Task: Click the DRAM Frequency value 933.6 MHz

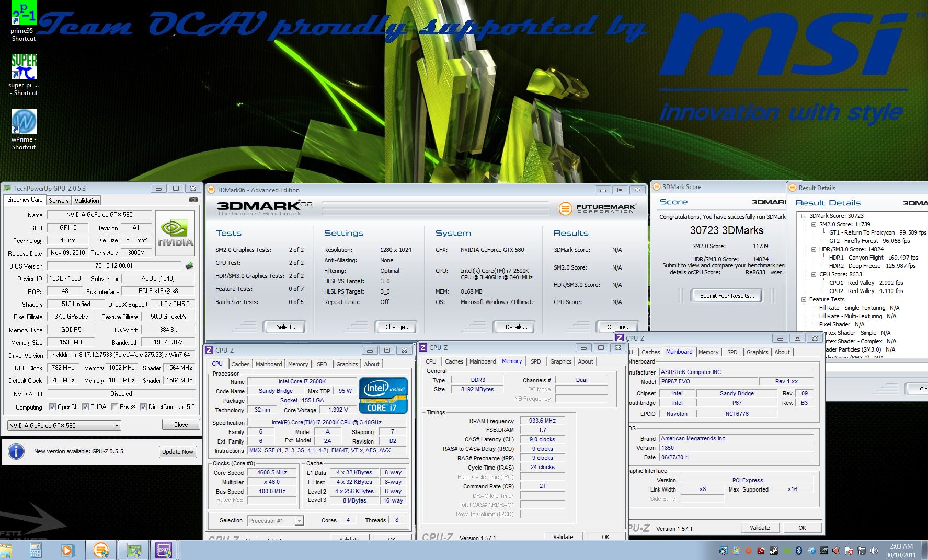Action: point(542,421)
